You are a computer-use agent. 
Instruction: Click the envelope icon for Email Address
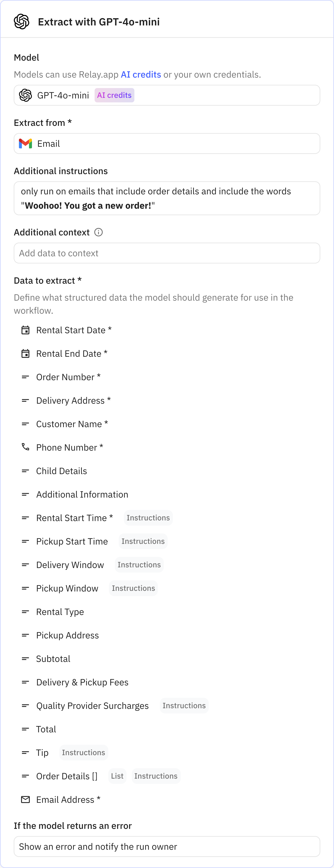pos(25,799)
